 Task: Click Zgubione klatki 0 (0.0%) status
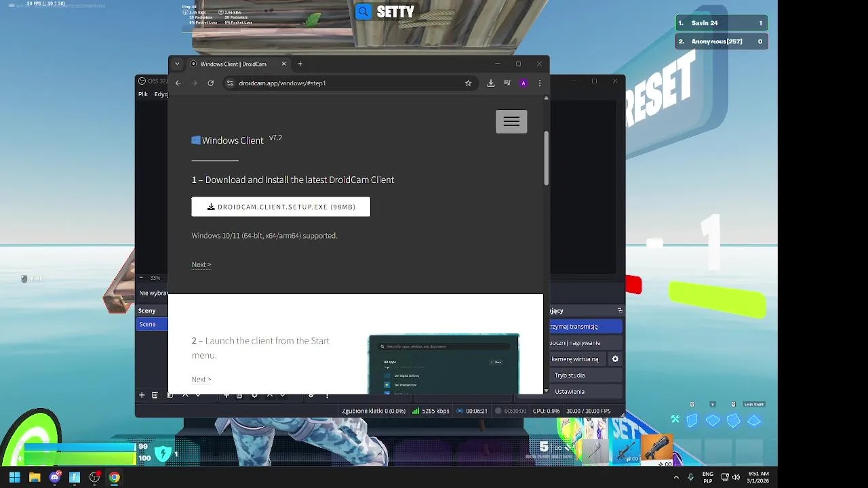tap(374, 411)
